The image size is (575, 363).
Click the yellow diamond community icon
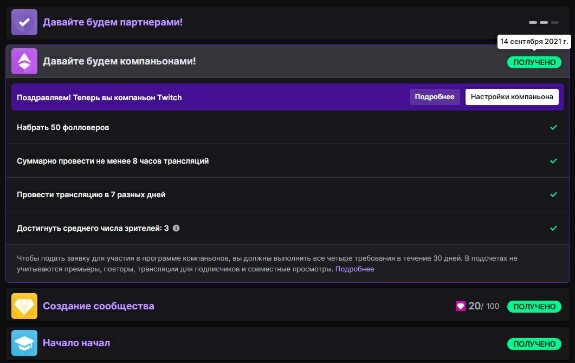pos(24,306)
